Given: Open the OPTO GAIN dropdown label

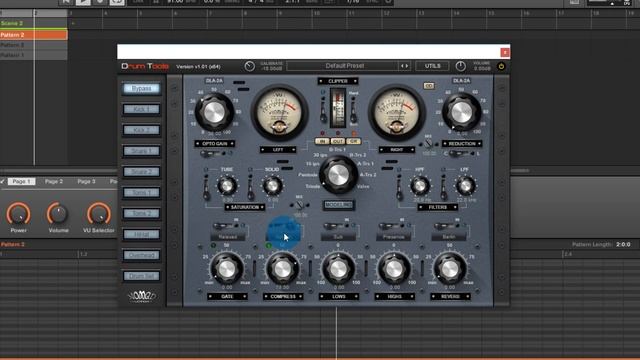Looking at the screenshot, I should coord(214,144).
